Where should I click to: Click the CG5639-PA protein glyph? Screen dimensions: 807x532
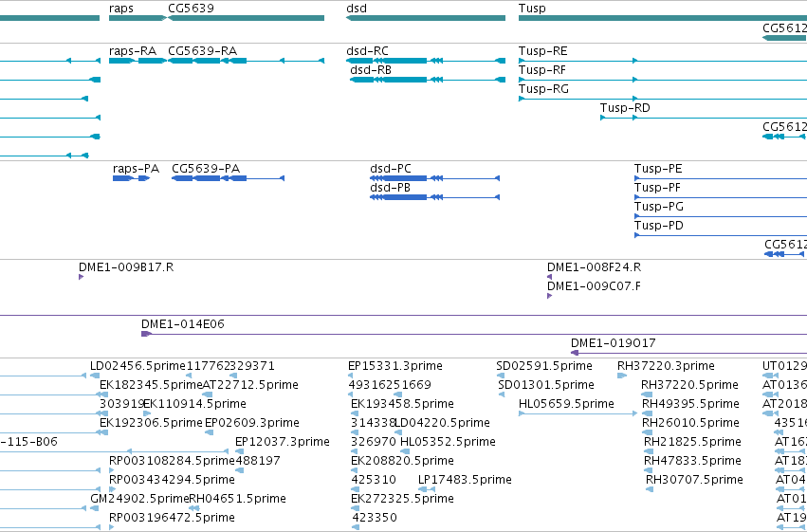point(228,178)
